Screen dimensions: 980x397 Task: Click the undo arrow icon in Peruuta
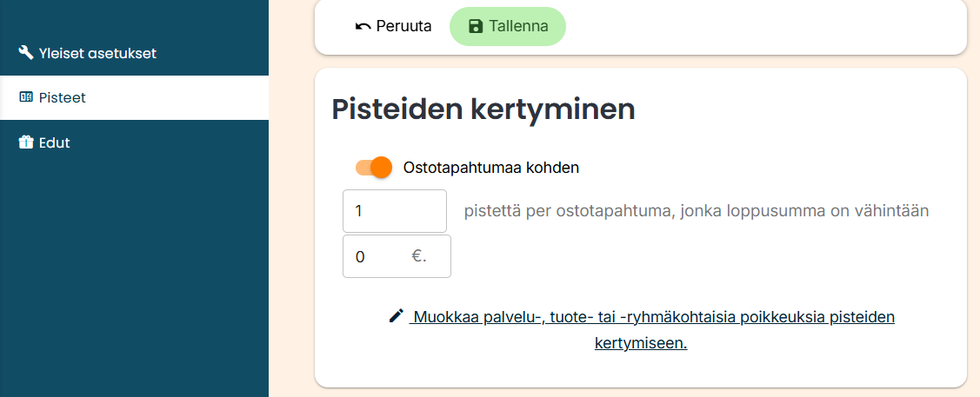point(363,26)
